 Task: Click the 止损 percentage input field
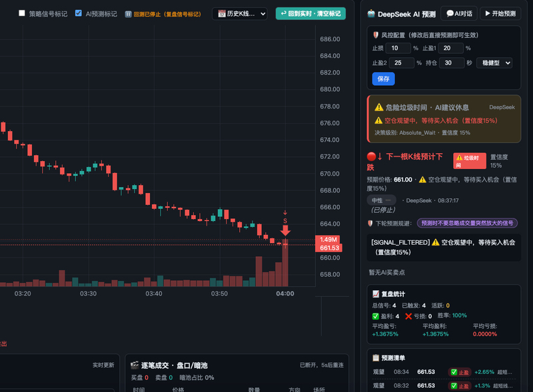(x=398, y=48)
